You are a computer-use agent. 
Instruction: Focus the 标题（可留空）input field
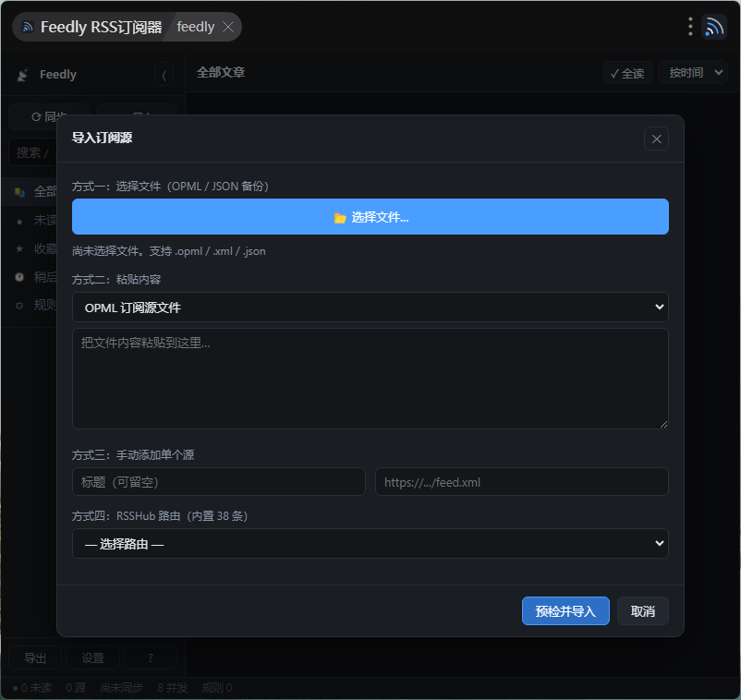(x=219, y=482)
